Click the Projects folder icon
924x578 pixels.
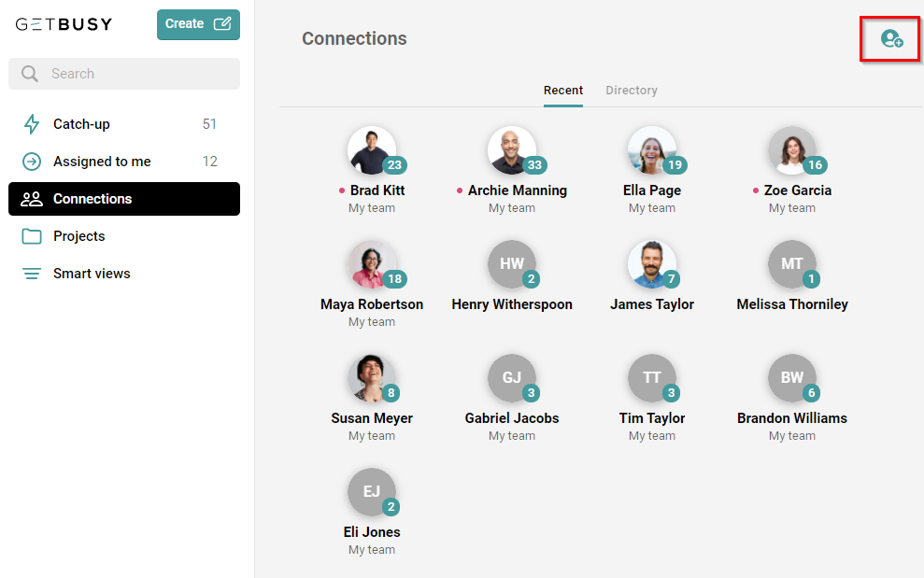click(x=32, y=236)
